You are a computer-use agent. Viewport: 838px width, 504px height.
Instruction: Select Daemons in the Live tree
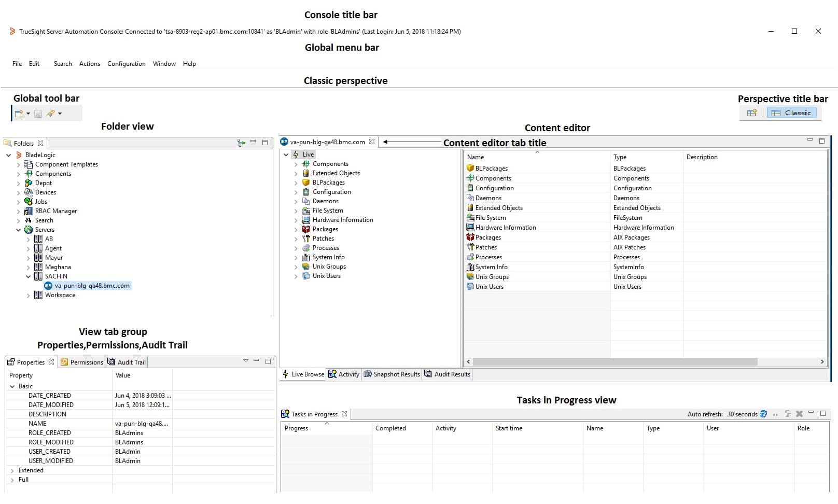click(325, 201)
